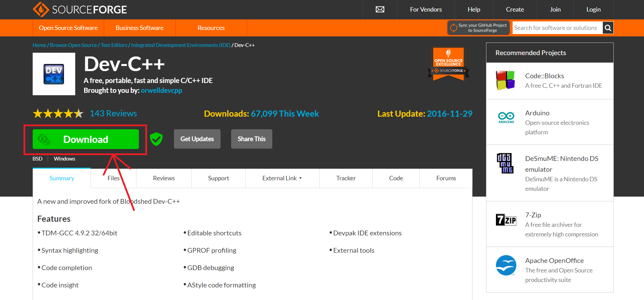
Task: Focus the software search input field
Action: 556,28
